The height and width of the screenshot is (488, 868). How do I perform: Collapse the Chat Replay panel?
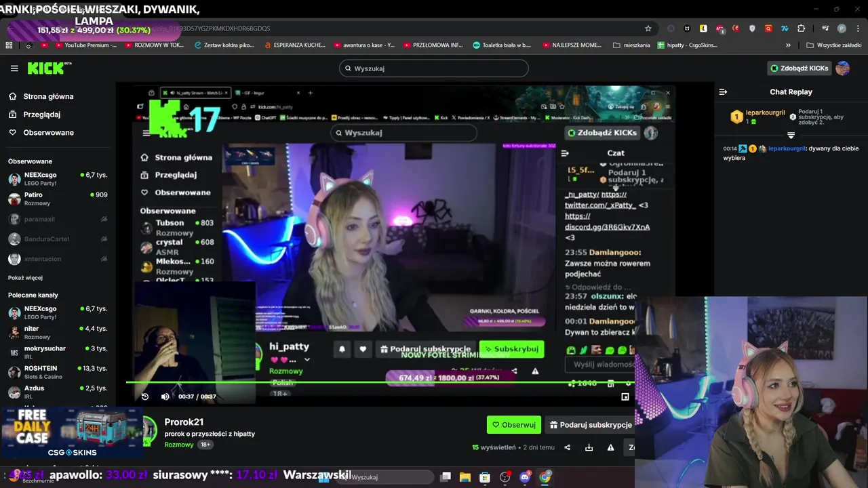pos(723,91)
